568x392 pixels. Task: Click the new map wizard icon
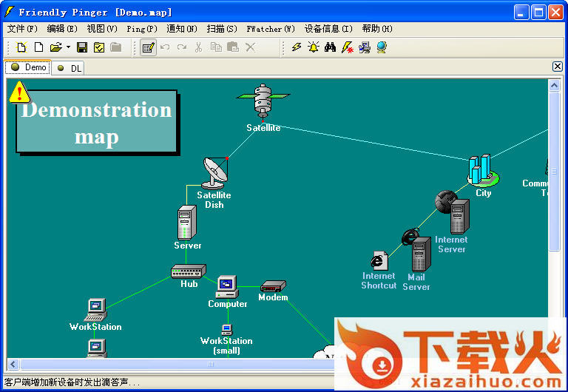pos(21,47)
